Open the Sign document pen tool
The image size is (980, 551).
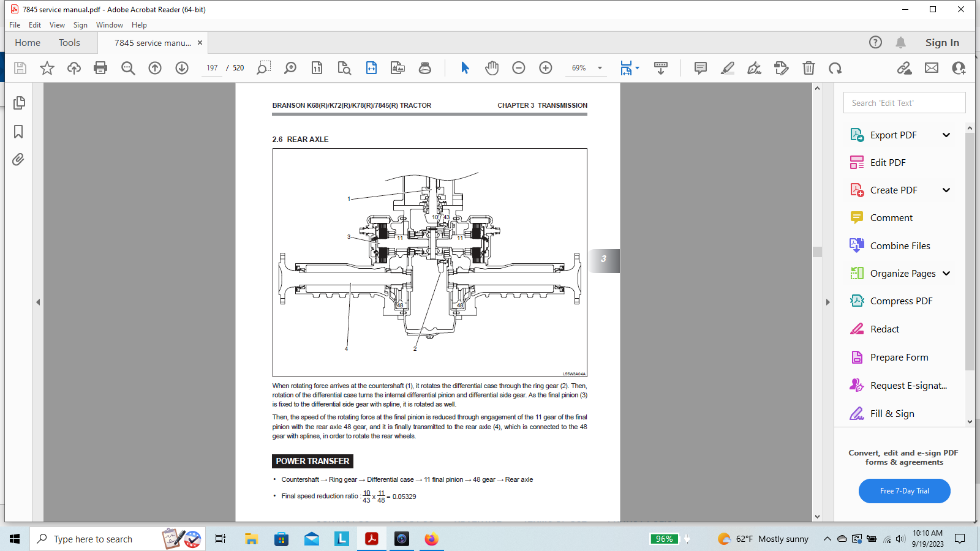pyautogui.click(x=755, y=68)
